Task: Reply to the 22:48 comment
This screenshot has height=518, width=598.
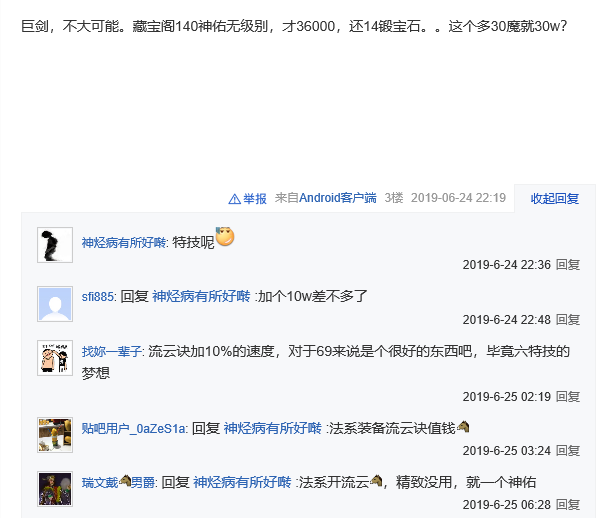Action: click(x=568, y=320)
